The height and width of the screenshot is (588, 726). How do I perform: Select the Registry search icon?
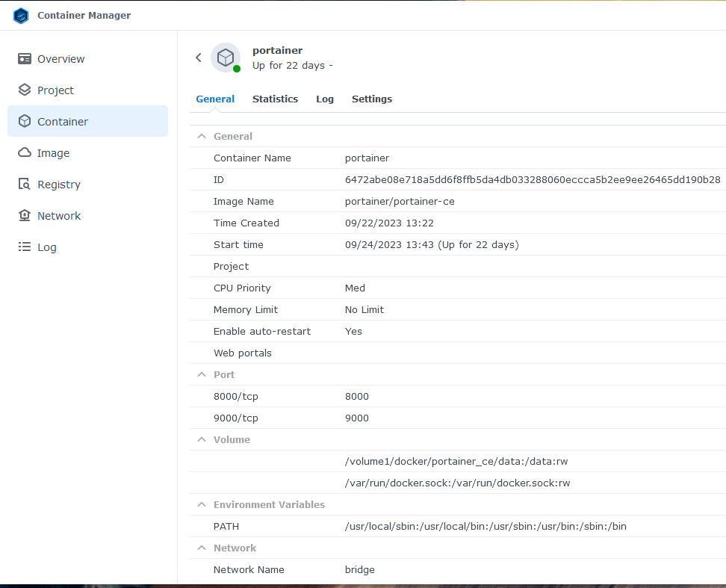[25, 185]
